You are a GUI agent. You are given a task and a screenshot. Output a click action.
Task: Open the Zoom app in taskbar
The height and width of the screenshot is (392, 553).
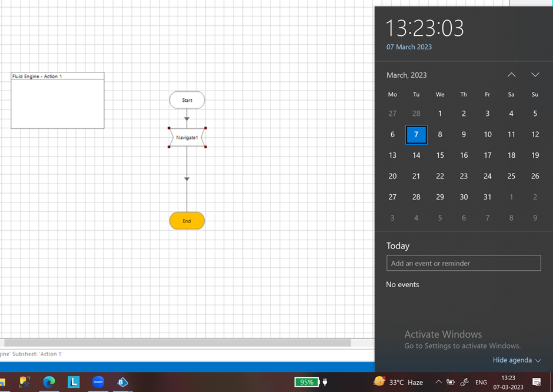click(x=98, y=382)
